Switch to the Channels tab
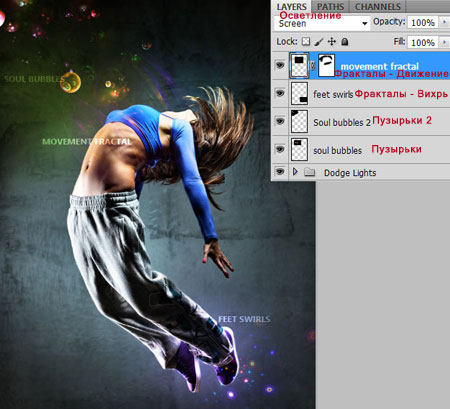 pos(377,7)
